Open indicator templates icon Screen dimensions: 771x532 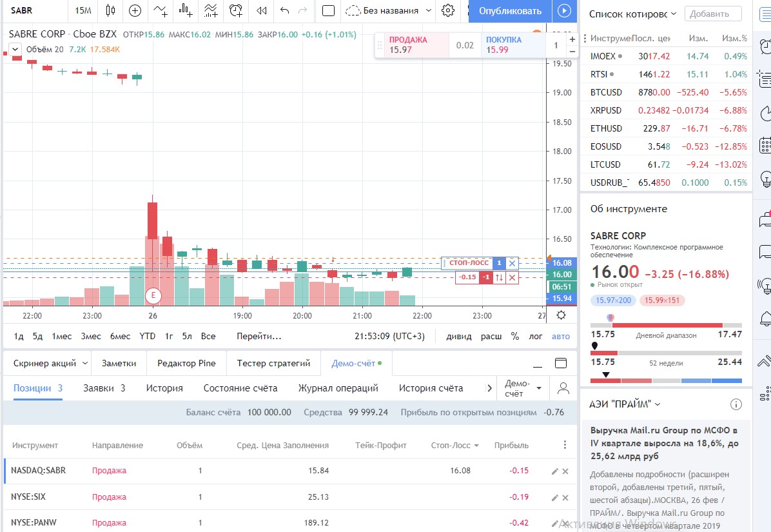[211, 10]
